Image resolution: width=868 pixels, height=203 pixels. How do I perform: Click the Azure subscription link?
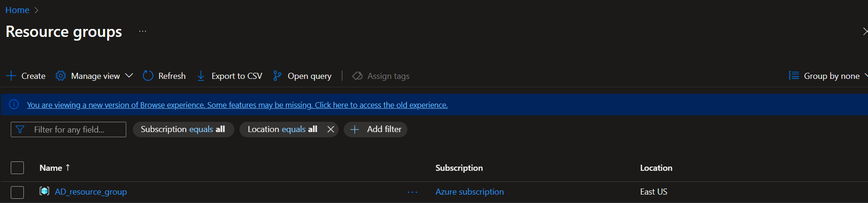pos(470,192)
